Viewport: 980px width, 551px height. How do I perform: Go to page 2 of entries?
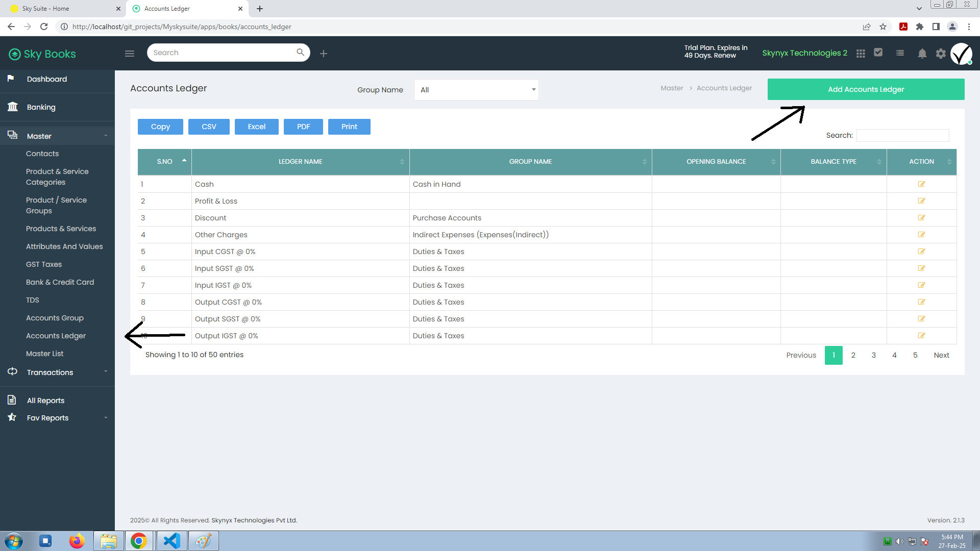tap(853, 355)
